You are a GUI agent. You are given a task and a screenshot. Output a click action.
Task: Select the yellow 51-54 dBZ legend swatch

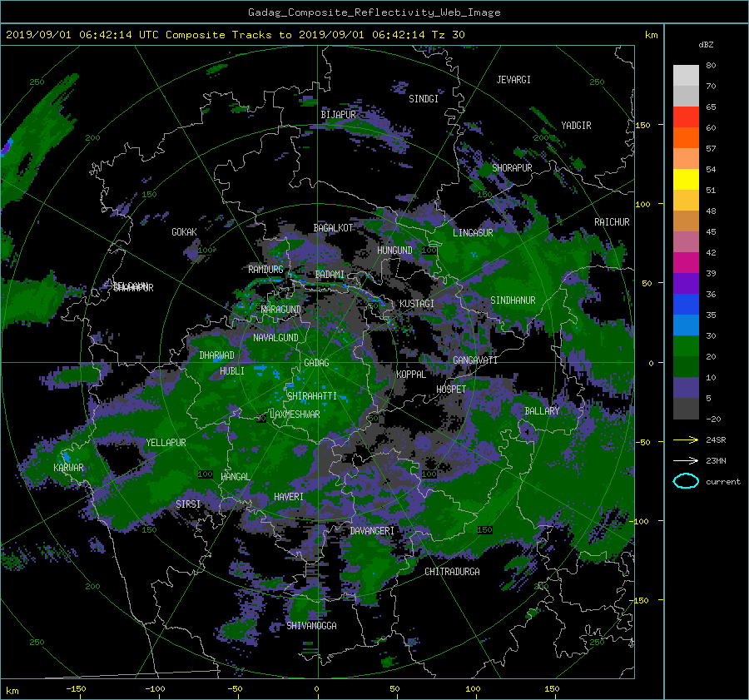[x=686, y=180]
